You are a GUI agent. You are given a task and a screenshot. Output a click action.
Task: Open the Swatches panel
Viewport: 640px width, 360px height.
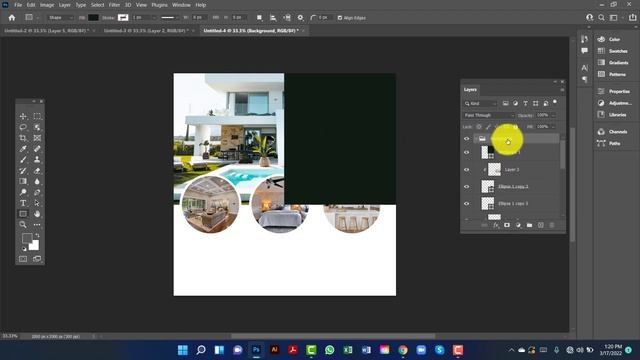point(614,51)
